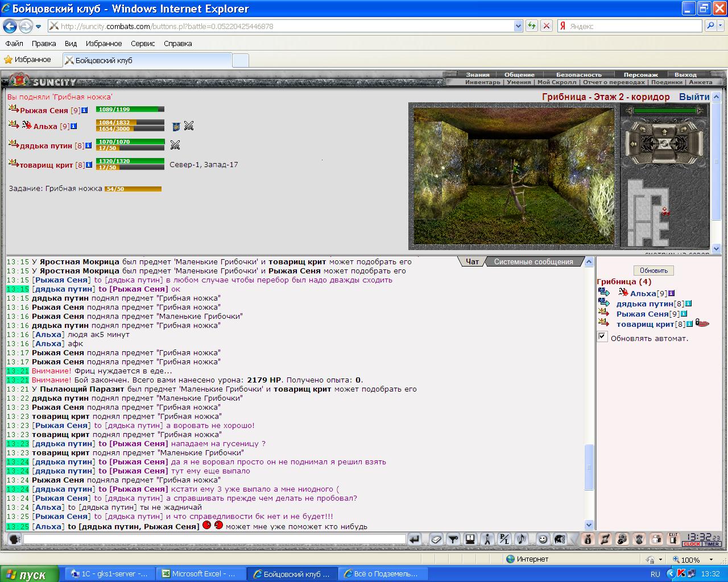Toggle the Обновлять автомат. checkbox

click(x=602, y=337)
